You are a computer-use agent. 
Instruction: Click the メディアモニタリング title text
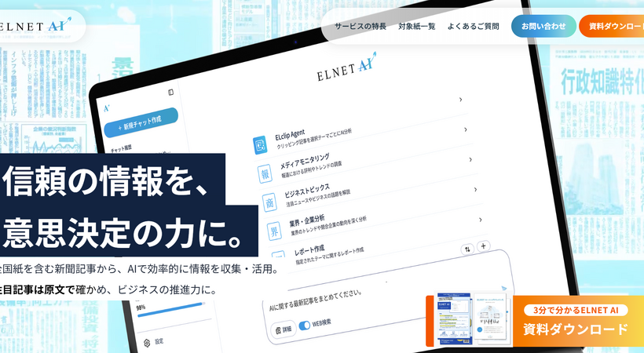click(305, 161)
